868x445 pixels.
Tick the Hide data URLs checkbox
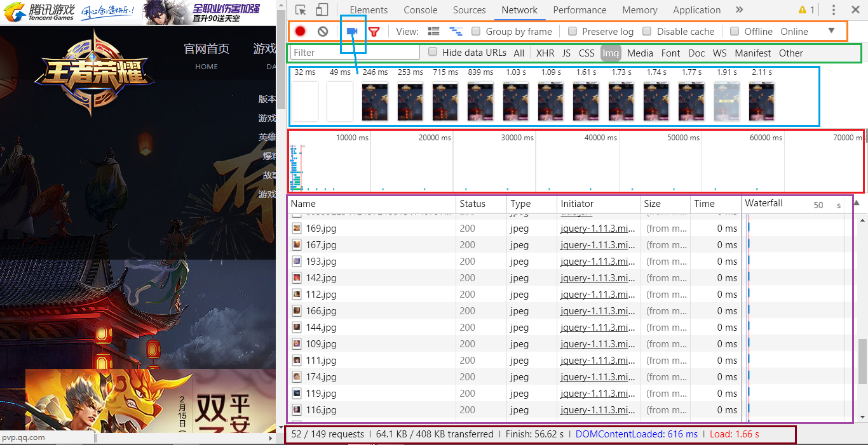pos(433,52)
